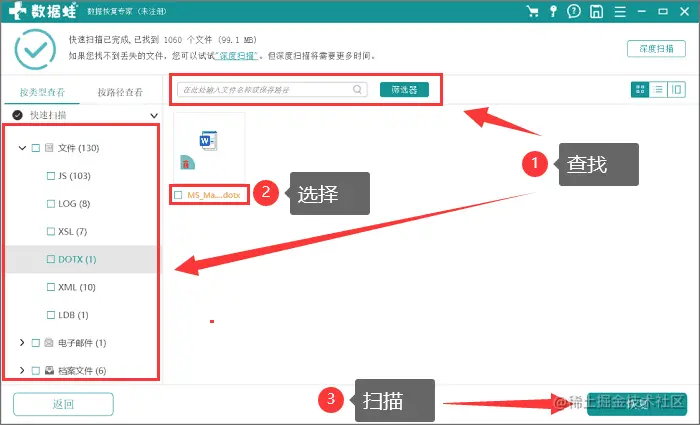Select the LOG (8) label

coord(74,204)
